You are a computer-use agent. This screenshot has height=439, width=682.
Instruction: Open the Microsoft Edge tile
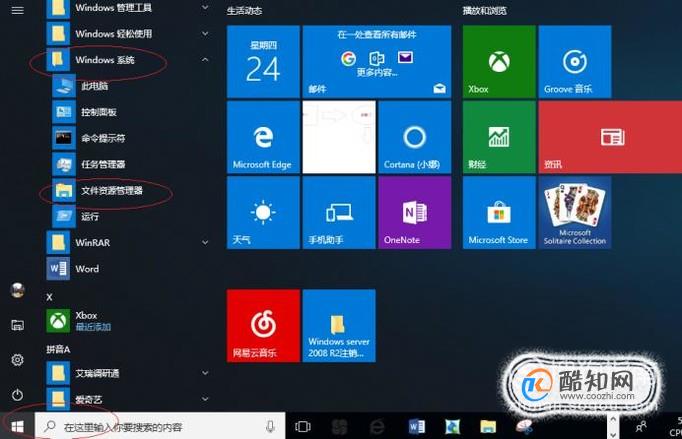click(x=263, y=137)
